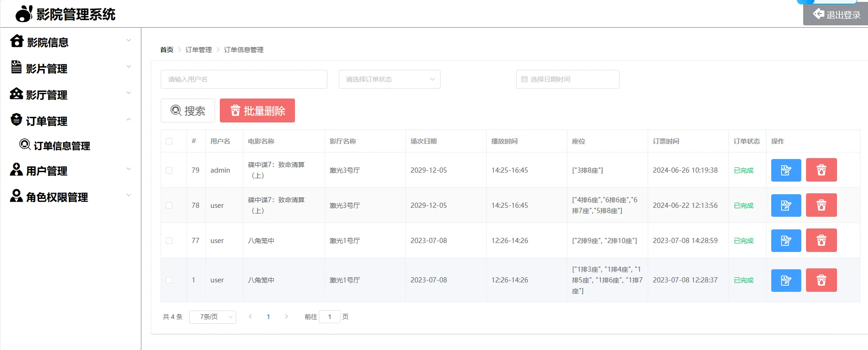Click the 前往 page number input box
The width and height of the screenshot is (868, 350).
[330, 317]
